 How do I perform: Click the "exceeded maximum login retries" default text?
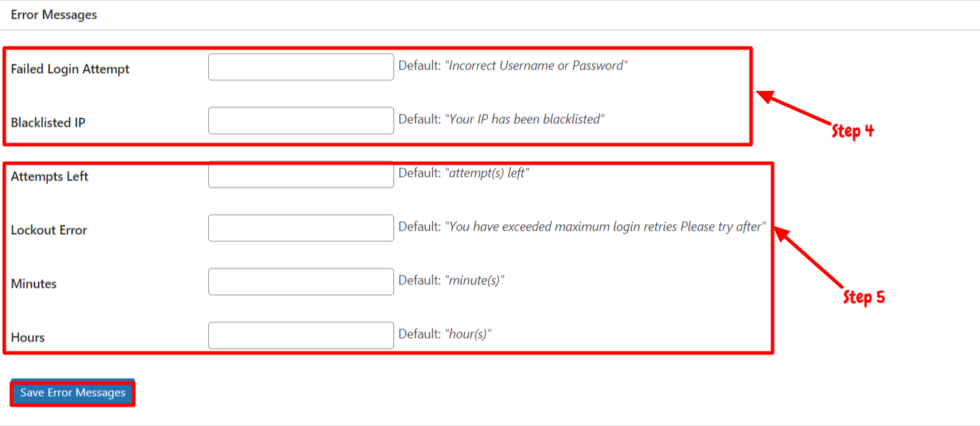point(606,227)
